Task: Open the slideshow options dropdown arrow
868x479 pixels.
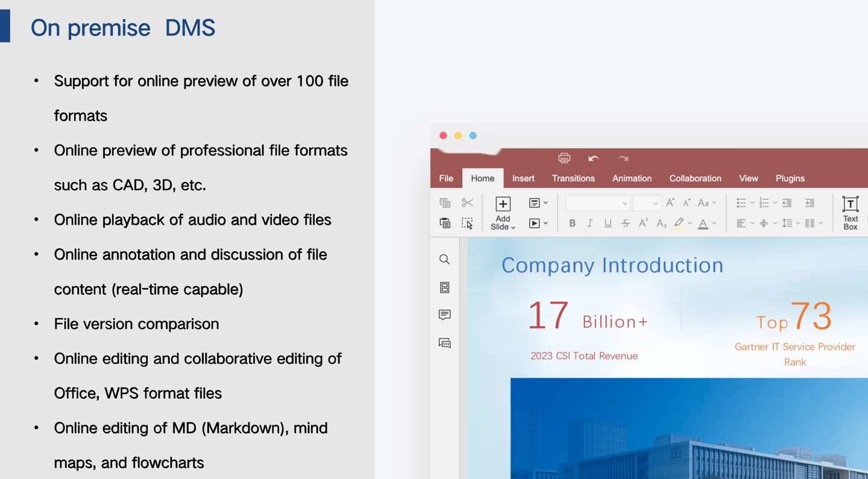Action: tap(546, 224)
